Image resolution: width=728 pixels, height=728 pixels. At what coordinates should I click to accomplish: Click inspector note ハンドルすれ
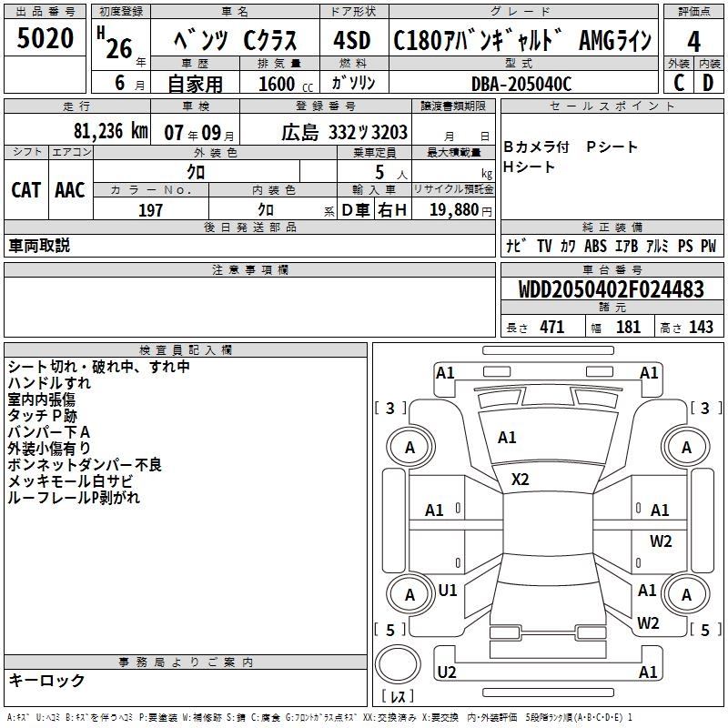49,383
